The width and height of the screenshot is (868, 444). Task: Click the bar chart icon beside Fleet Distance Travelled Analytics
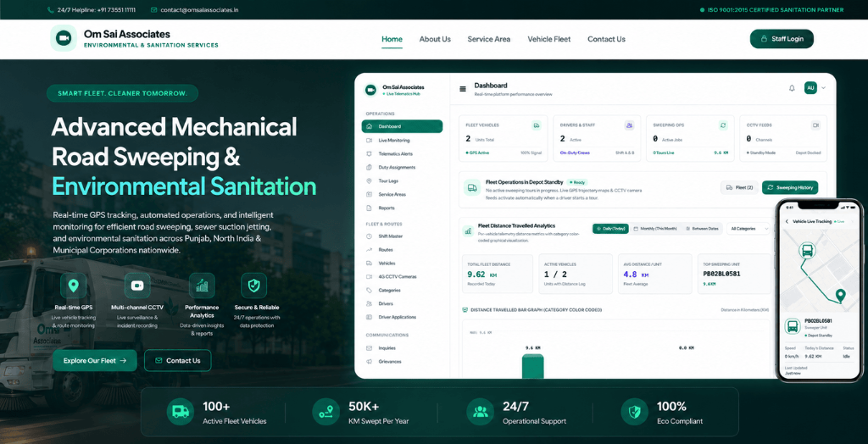click(468, 230)
